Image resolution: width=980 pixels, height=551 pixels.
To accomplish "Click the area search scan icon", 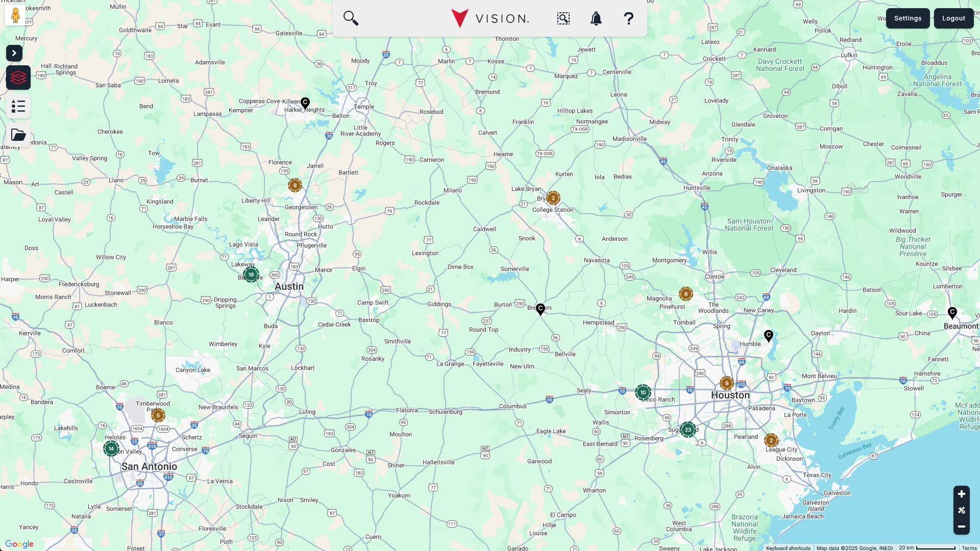I will pyautogui.click(x=563, y=18).
